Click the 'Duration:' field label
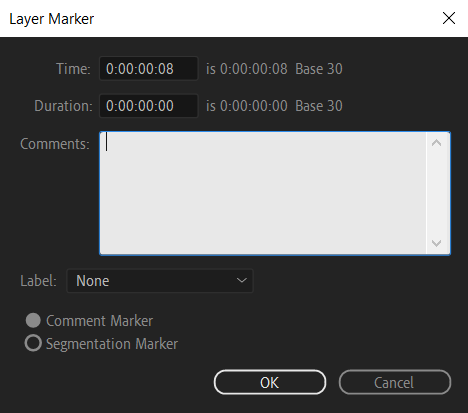468x413 pixels. [63, 106]
